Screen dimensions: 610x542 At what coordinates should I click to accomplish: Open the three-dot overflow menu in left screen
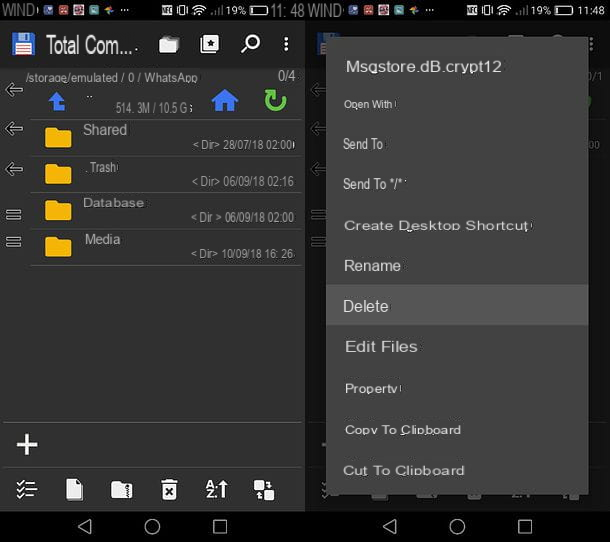click(x=286, y=44)
